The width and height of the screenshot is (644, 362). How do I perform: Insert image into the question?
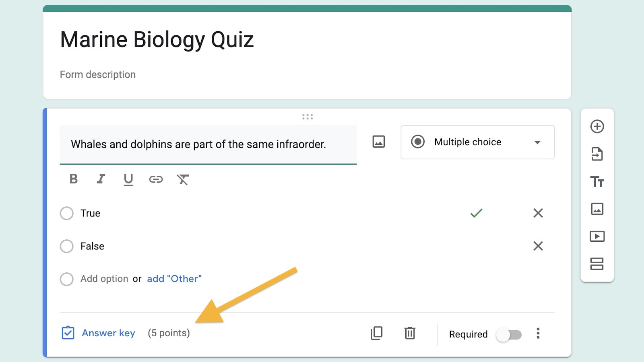(378, 142)
